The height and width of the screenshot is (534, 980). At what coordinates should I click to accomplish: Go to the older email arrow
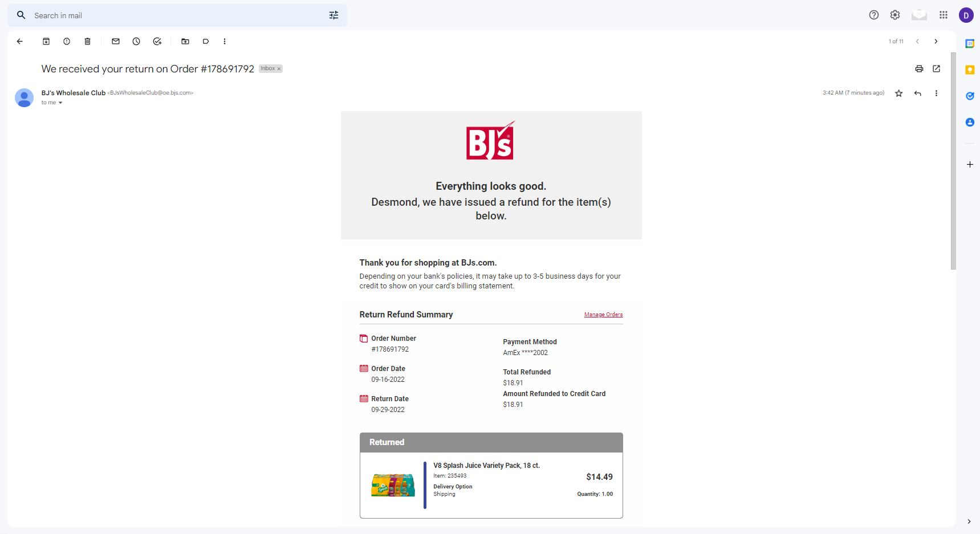[x=936, y=42]
